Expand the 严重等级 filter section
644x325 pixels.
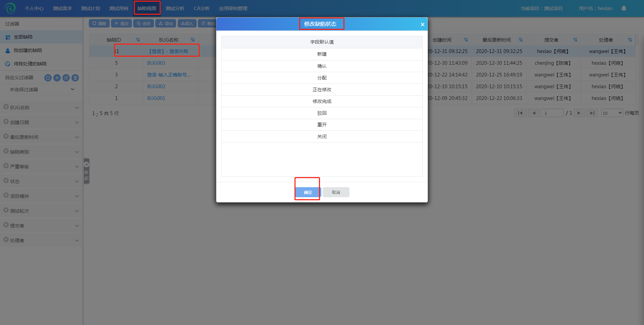(x=41, y=167)
